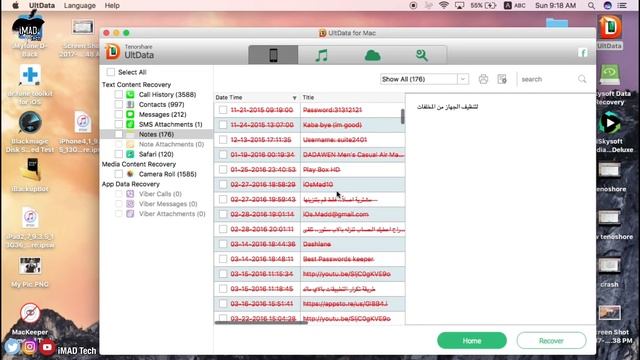Select the Dashlane note row

(309, 244)
